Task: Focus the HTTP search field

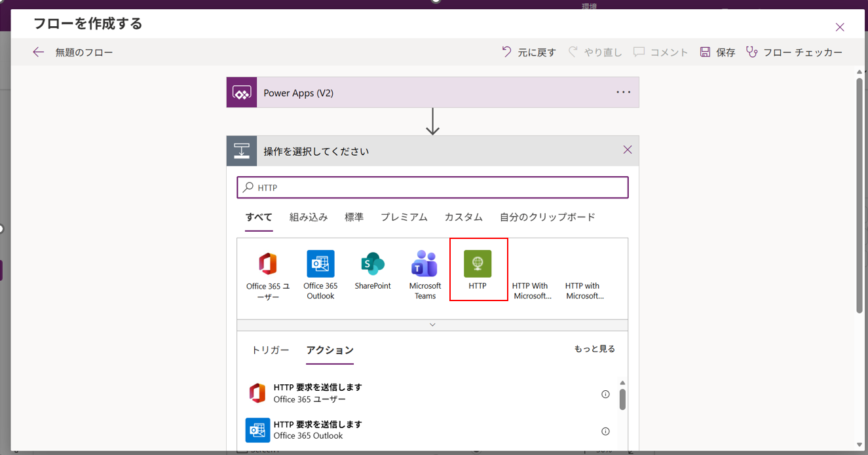Action: [432, 187]
